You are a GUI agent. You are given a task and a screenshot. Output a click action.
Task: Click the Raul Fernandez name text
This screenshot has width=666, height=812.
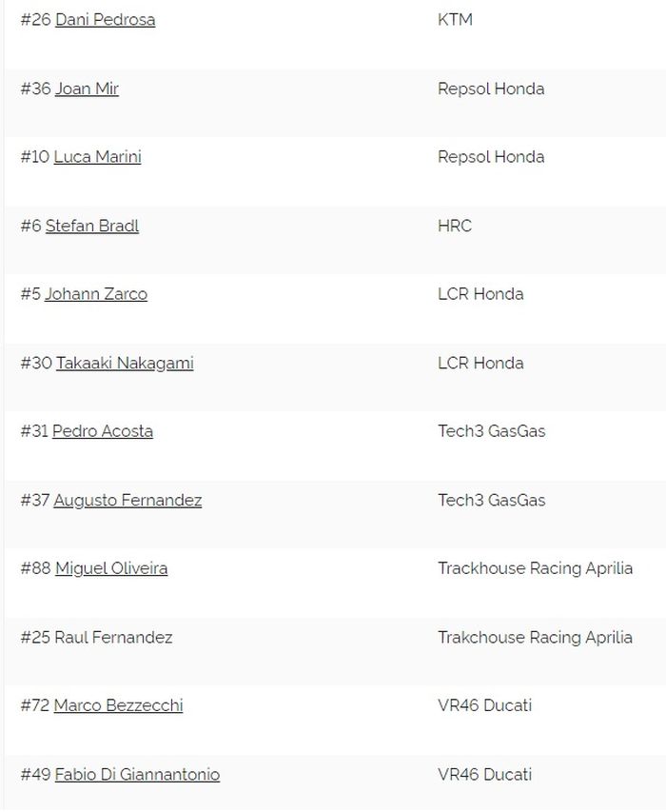click(x=113, y=637)
